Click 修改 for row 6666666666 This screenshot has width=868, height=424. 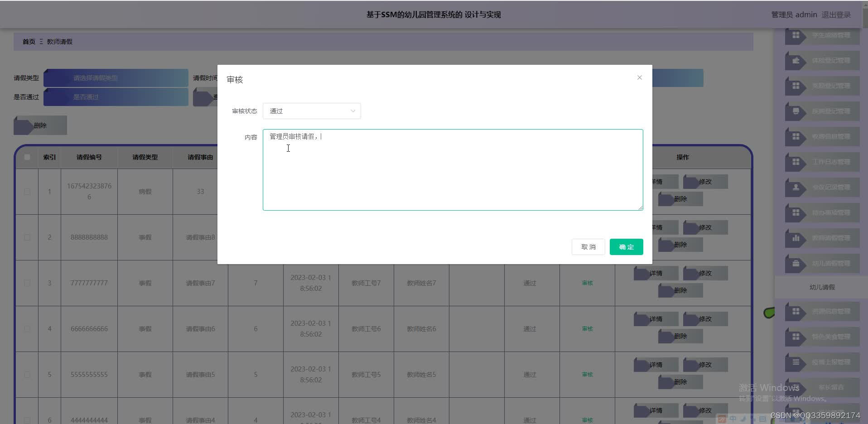pyautogui.click(x=705, y=319)
